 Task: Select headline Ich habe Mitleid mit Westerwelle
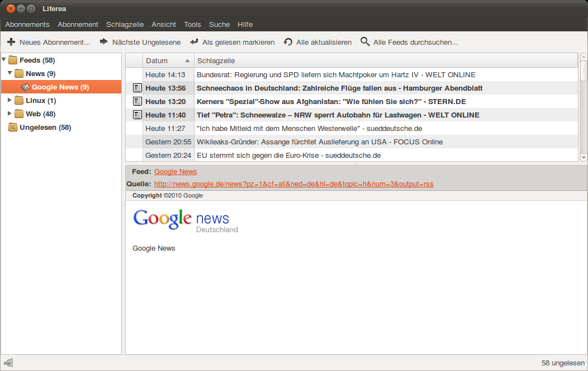coord(310,129)
